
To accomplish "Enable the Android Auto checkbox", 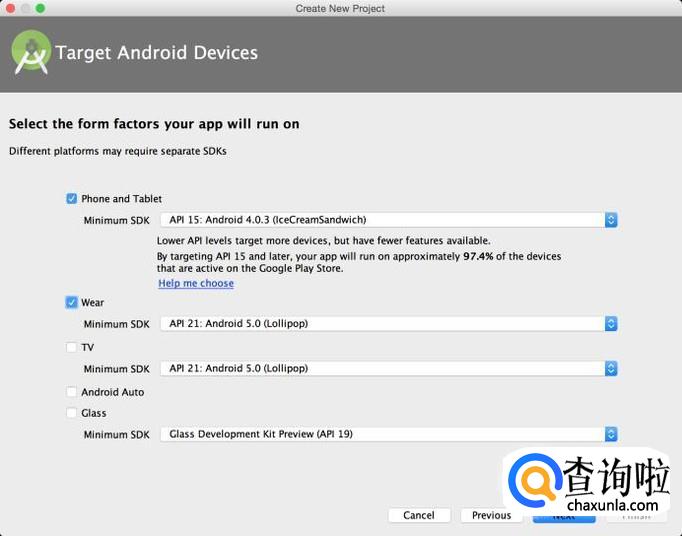I will click(x=71, y=392).
